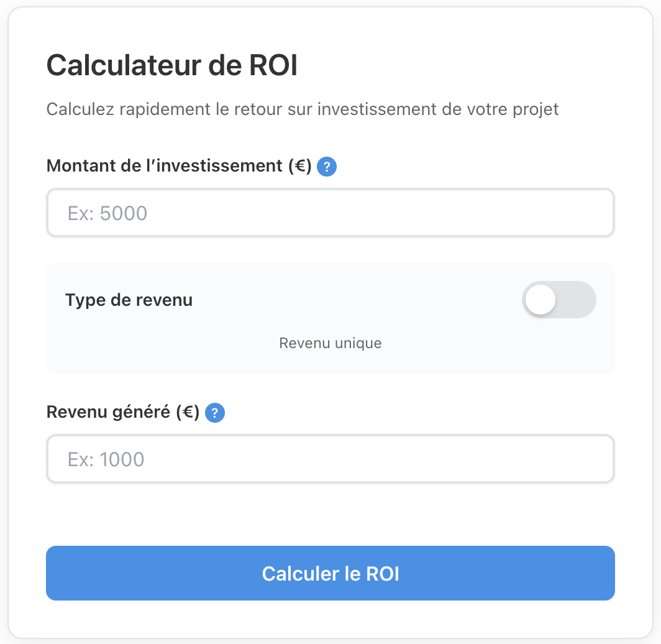Screen dimensions: 661x644
Task: Select the blue question mark icon for revenue help
Action: (x=215, y=412)
